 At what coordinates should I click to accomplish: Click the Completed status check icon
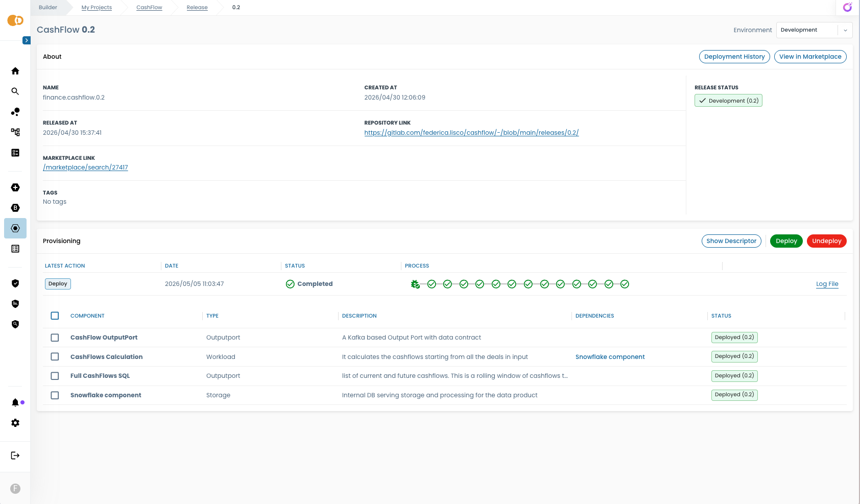[290, 284]
